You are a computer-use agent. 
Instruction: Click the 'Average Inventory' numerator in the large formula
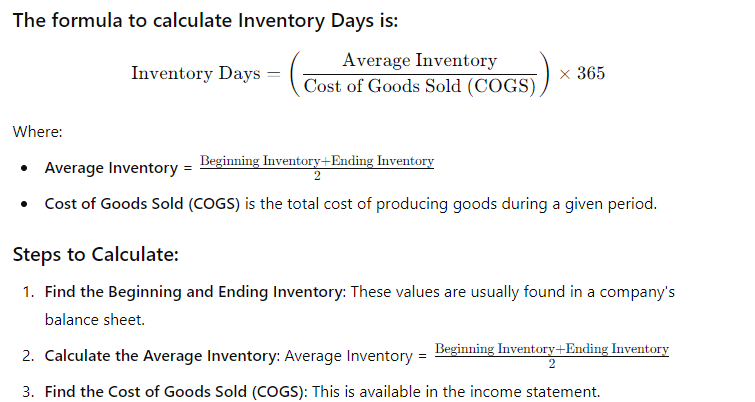(x=419, y=60)
